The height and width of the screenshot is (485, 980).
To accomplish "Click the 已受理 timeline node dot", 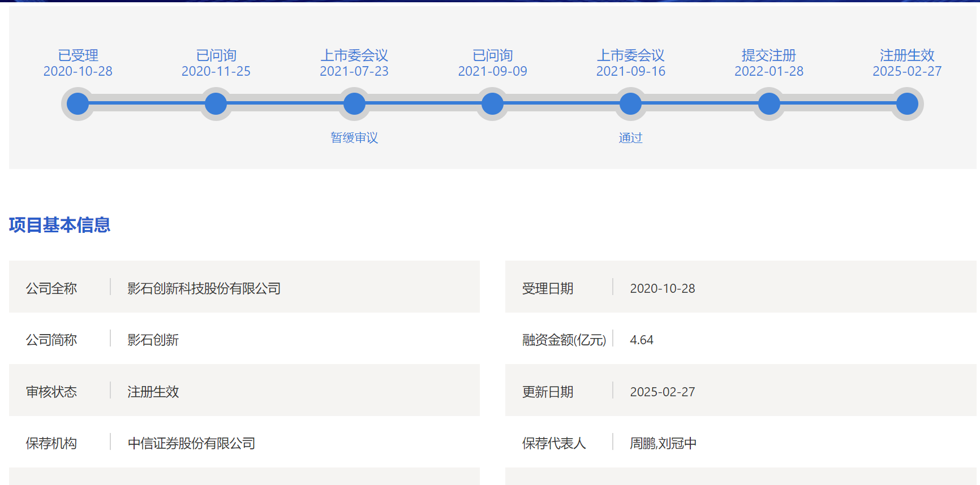I will [78, 104].
